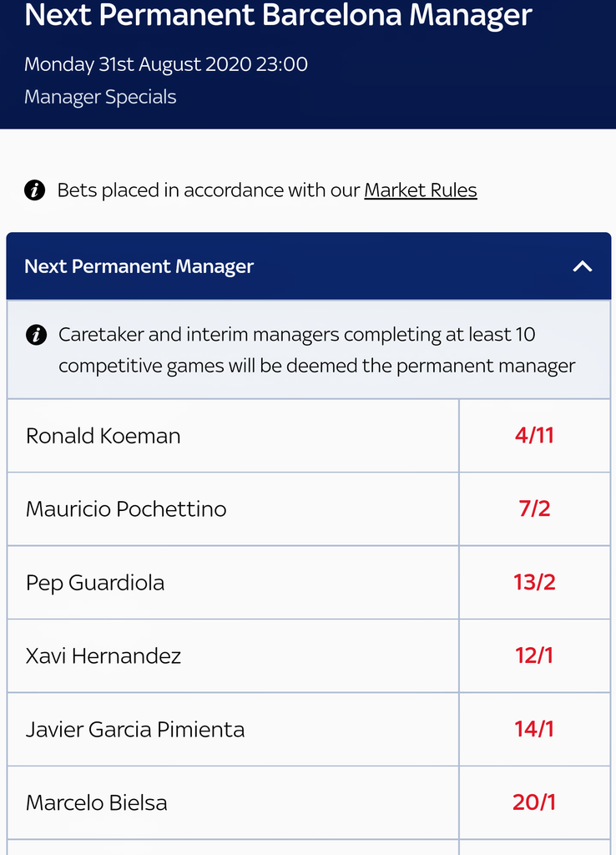Collapse the Next Permanent Manager section chevron
Screen dimensions: 616x855
click(x=583, y=266)
